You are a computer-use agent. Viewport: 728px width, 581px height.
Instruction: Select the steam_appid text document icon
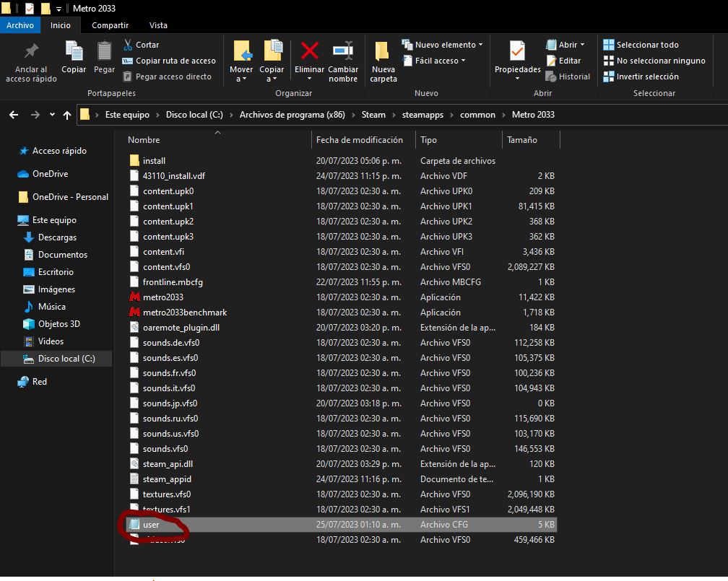pyautogui.click(x=134, y=479)
